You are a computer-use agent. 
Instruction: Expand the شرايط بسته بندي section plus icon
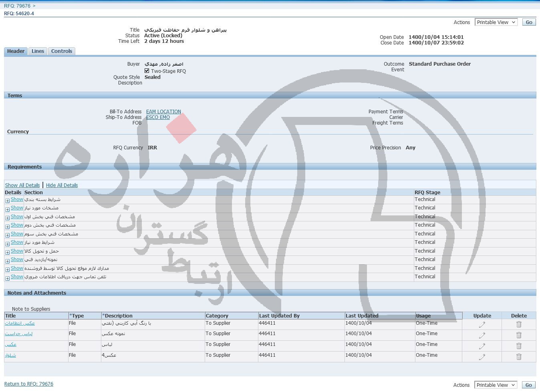tap(7, 201)
